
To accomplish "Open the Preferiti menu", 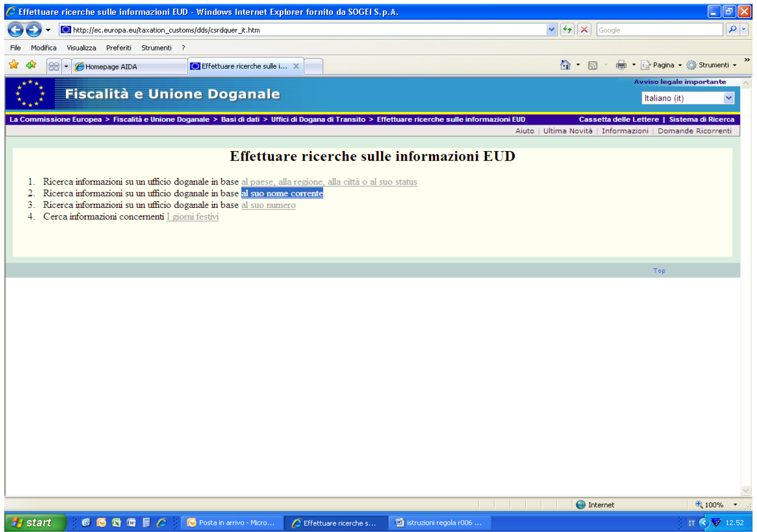I will coord(119,48).
